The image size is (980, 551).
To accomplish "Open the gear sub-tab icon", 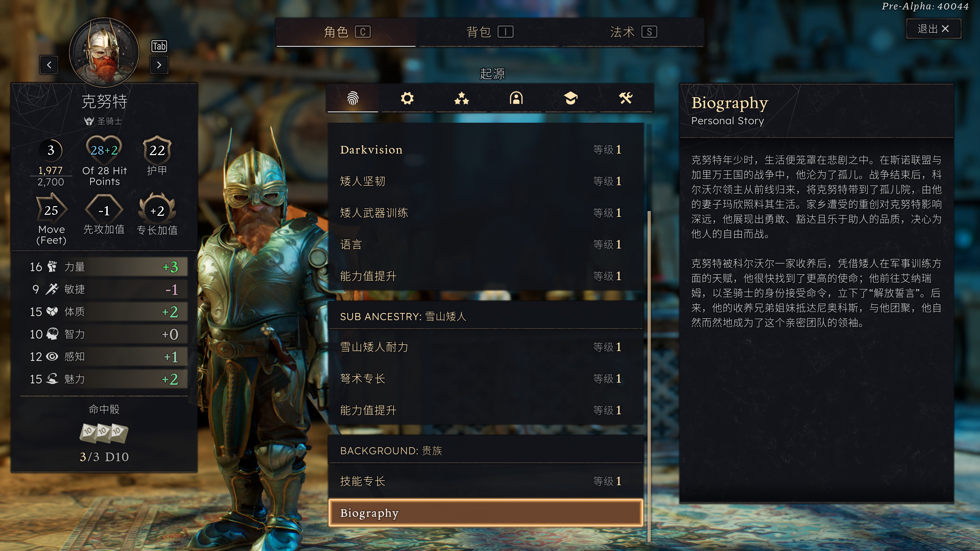I will tap(407, 98).
